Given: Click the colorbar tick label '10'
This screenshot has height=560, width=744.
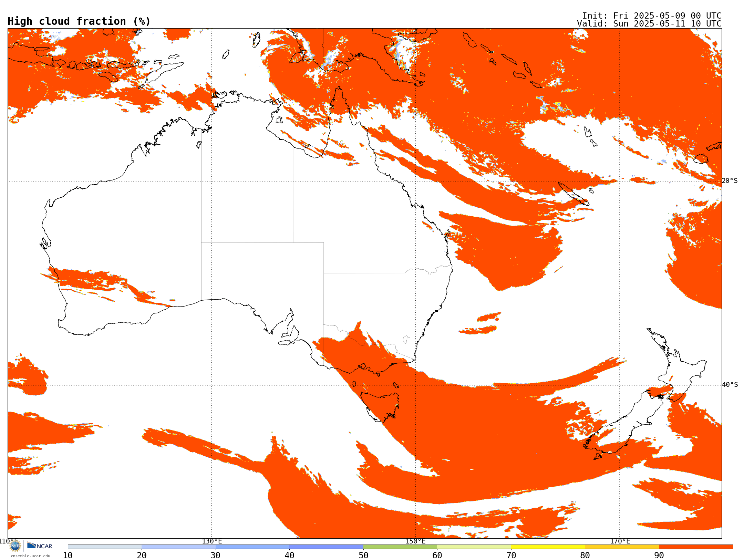Looking at the screenshot, I should (68, 555).
